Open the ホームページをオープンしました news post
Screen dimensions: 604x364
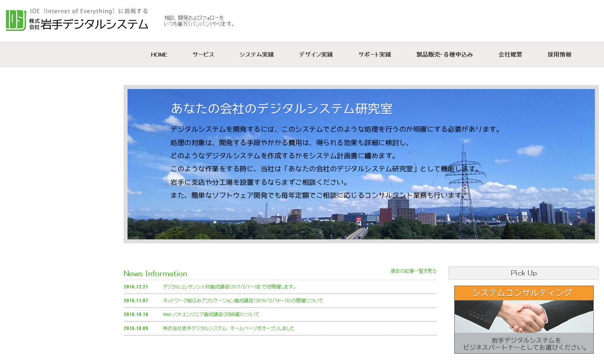(229, 328)
